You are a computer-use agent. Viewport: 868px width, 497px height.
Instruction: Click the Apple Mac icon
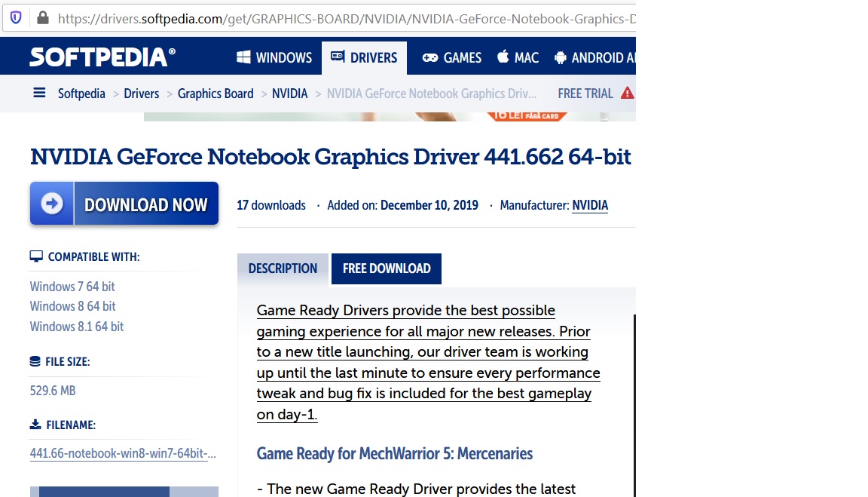pos(503,57)
